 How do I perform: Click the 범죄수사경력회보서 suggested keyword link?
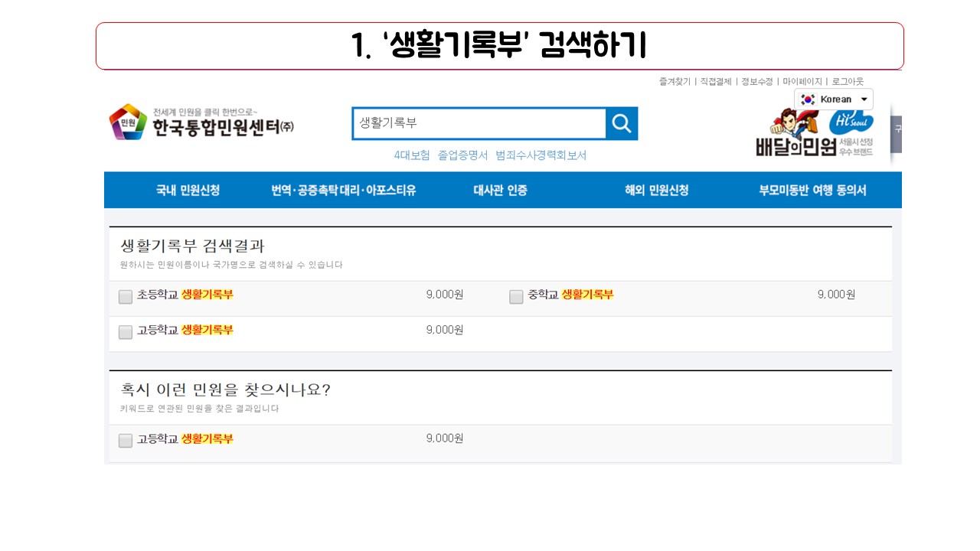click(541, 155)
